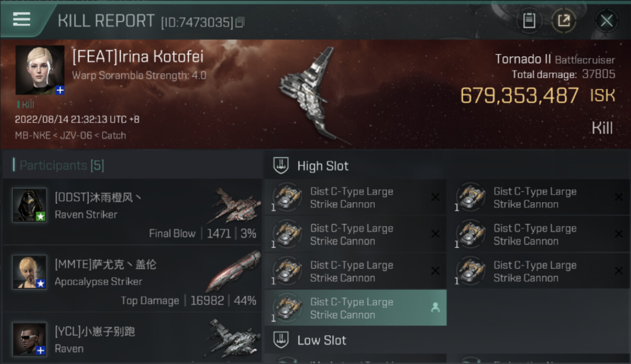Open the hamburger menu icon
Screen dimensions: 631x364
[21, 19]
